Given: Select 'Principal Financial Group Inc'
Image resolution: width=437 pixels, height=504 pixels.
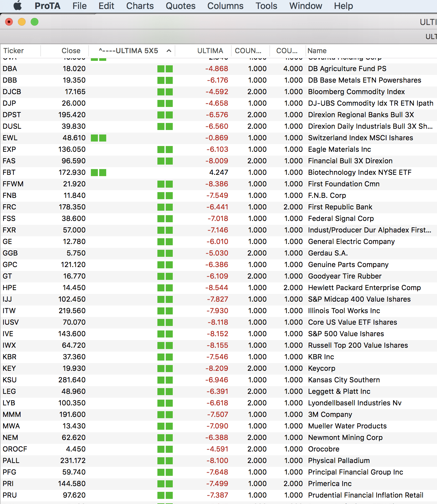Looking at the screenshot, I should click(x=355, y=472).
